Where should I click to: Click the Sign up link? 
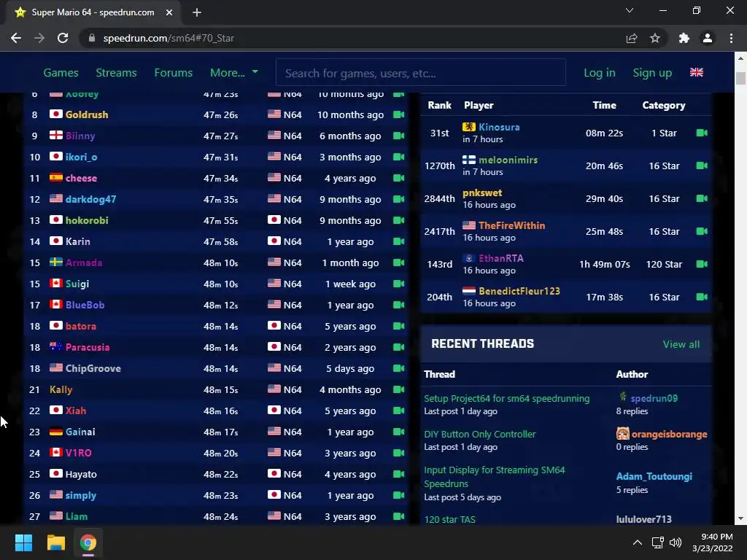point(652,72)
